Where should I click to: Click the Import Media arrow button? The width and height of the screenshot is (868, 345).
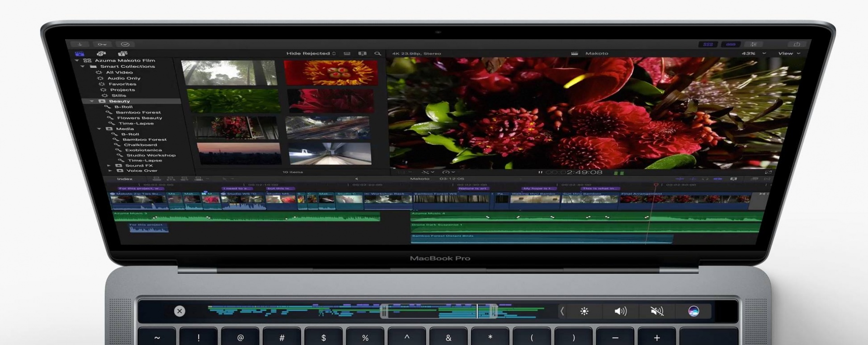80,44
